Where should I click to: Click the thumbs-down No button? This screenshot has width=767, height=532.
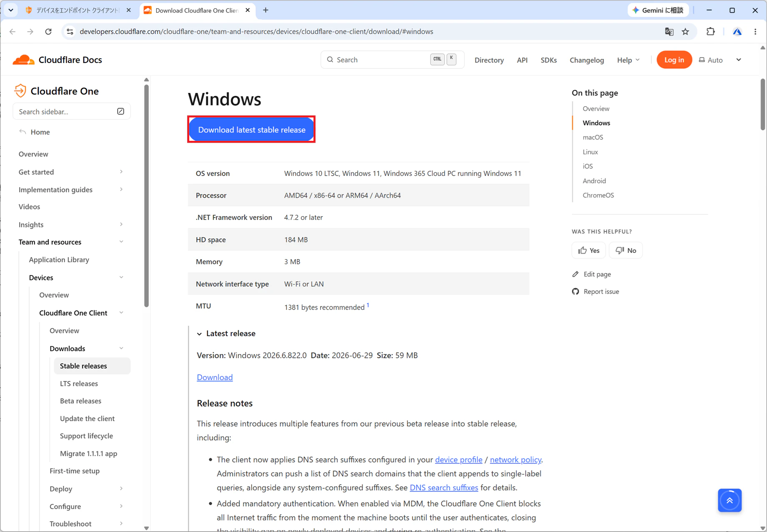626,250
